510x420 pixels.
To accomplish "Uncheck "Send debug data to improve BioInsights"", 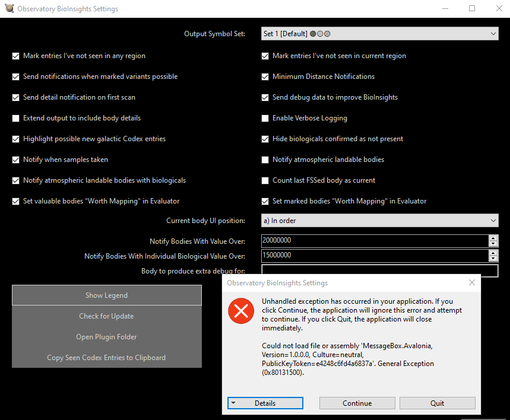I will point(265,97).
